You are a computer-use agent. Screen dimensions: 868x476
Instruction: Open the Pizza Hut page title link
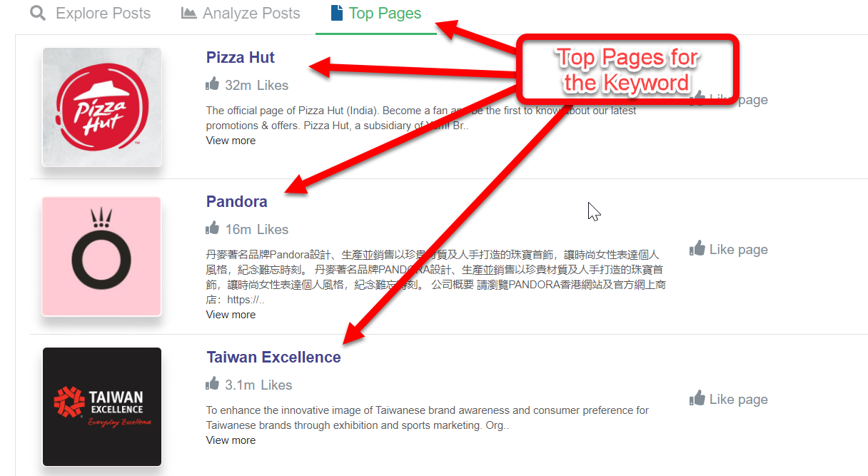pyautogui.click(x=241, y=58)
